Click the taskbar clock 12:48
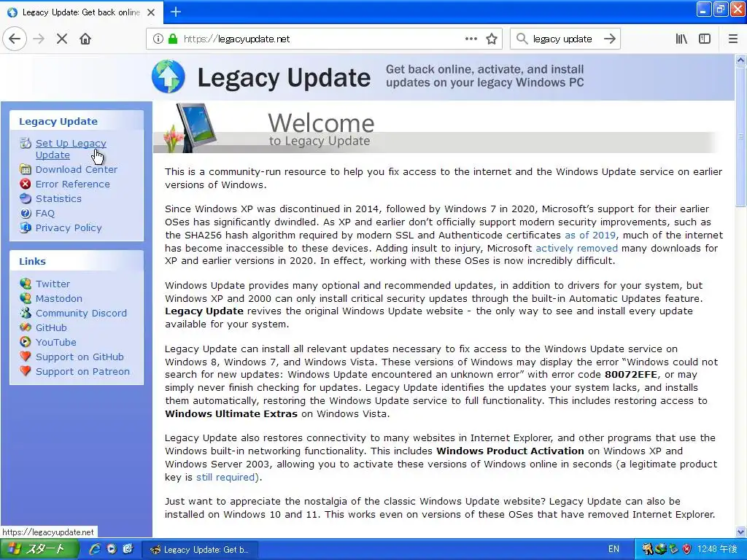Viewport: 747px width, 560px height. click(x=718, y=549)
